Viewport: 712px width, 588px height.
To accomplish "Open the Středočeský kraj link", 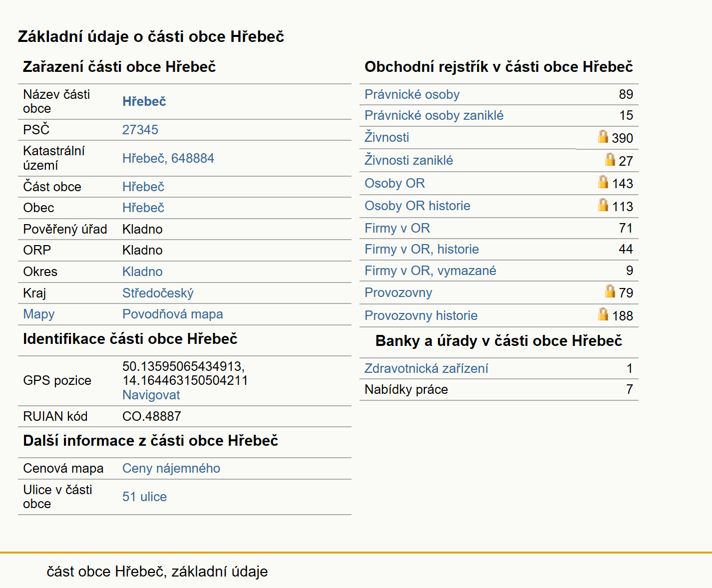I will click(x=158, y=293).
